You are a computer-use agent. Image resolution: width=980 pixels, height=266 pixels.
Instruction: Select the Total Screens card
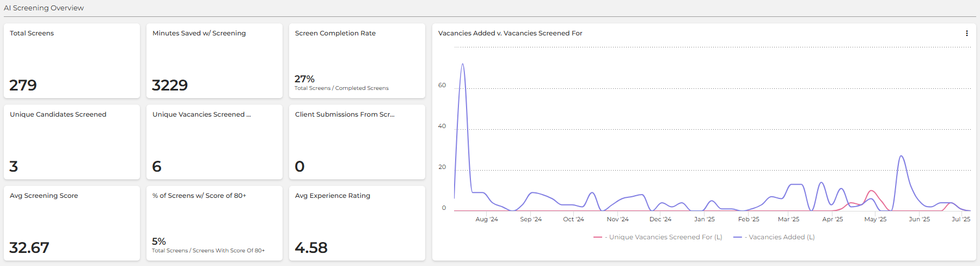tap(72, 61)
